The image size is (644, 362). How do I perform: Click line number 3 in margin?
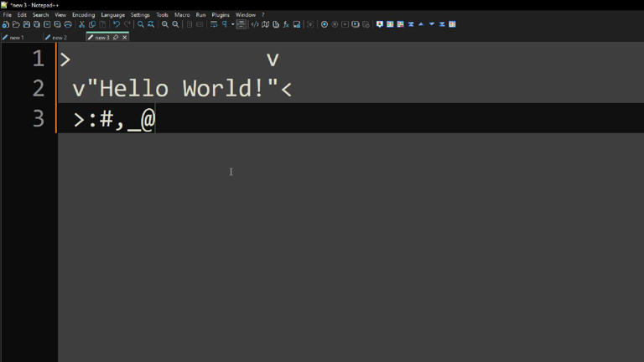(39, 119)
